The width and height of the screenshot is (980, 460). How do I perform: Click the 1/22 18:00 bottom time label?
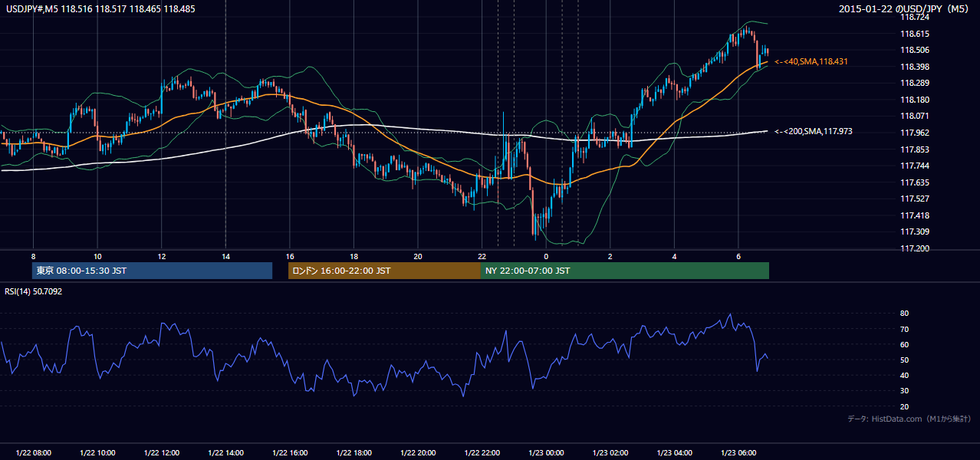[354, 453]
